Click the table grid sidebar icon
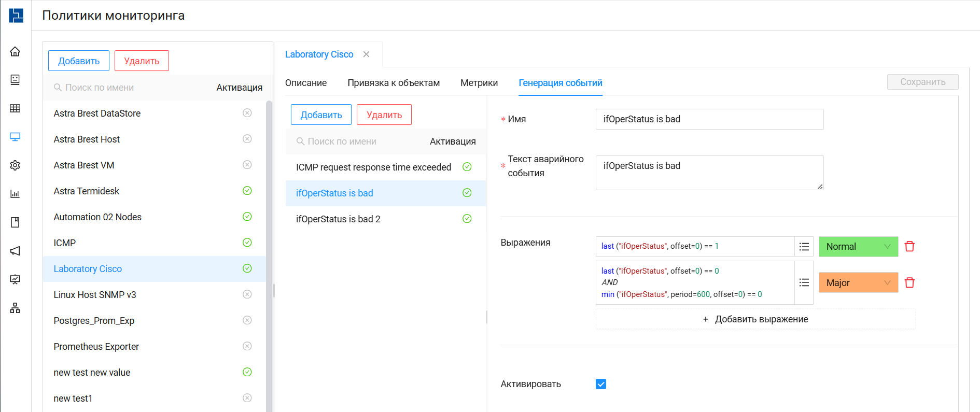The width and height of the screenshot is (980, 412). [x=15, y=108]
